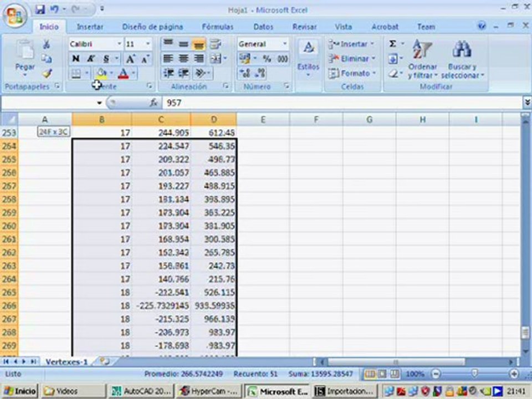Cut selection with the scissors icon

point(47,44)
